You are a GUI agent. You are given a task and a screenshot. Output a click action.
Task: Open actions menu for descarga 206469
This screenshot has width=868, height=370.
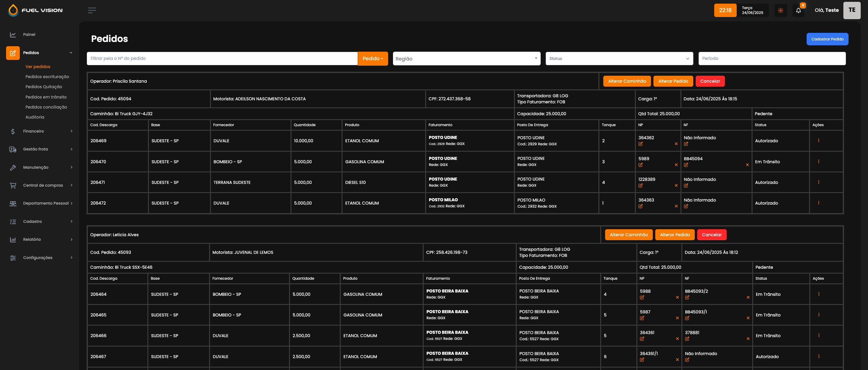818,140
